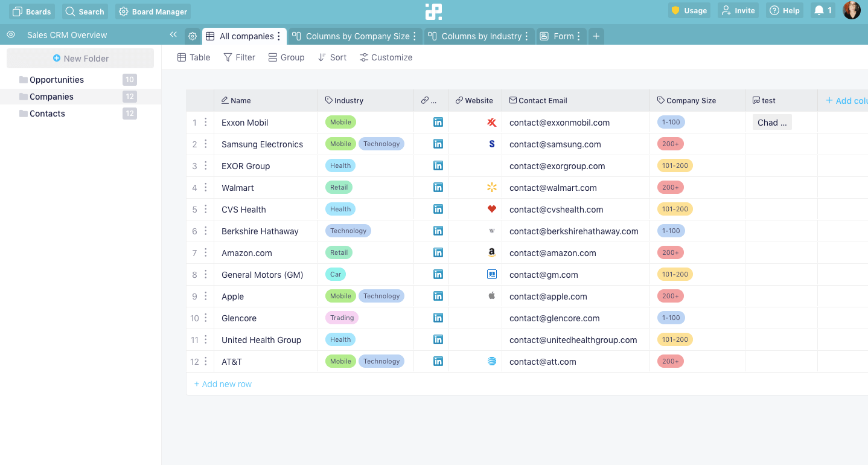Open LinkedIn link for Samsung Electronics

(438, 144)
